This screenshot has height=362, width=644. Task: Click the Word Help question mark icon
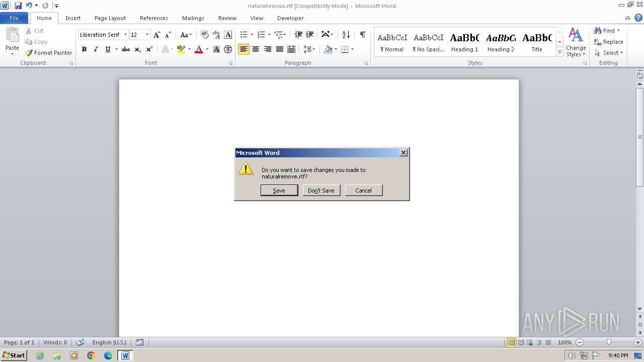pos(638,18)
